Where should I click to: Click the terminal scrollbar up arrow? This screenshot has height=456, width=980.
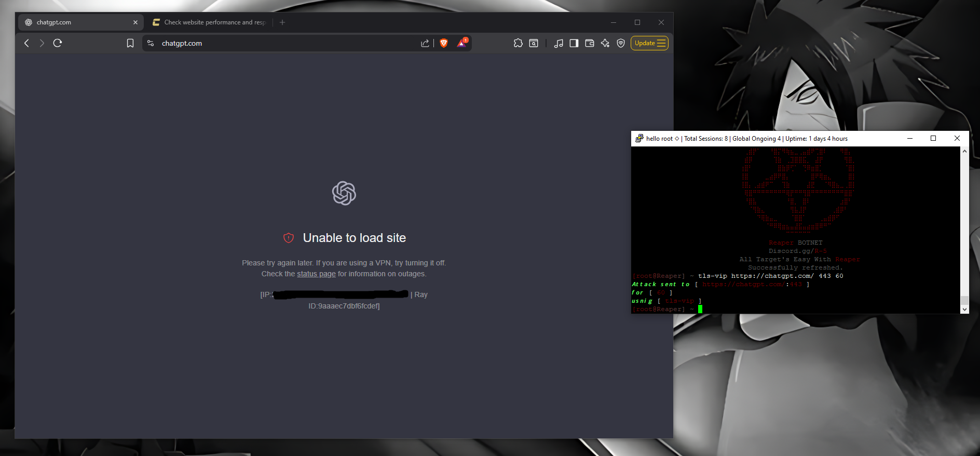[x=964, y=151]
